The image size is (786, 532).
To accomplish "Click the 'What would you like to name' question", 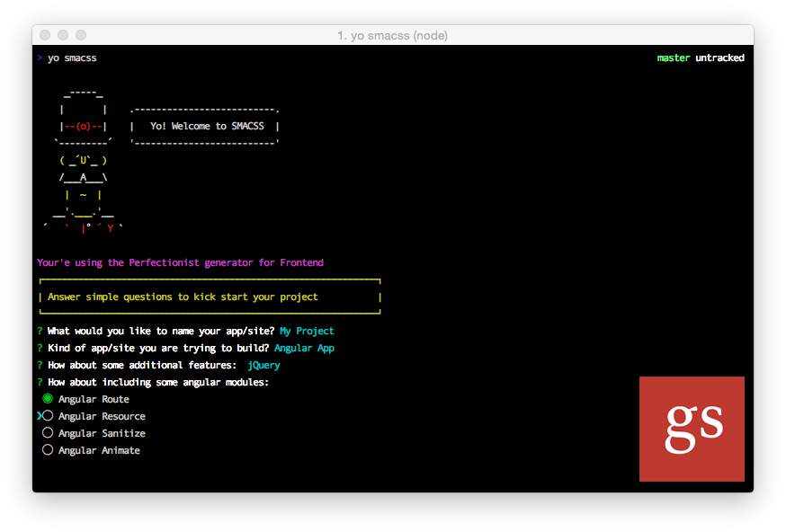I will pyautogui.click(x=161, y=331).
